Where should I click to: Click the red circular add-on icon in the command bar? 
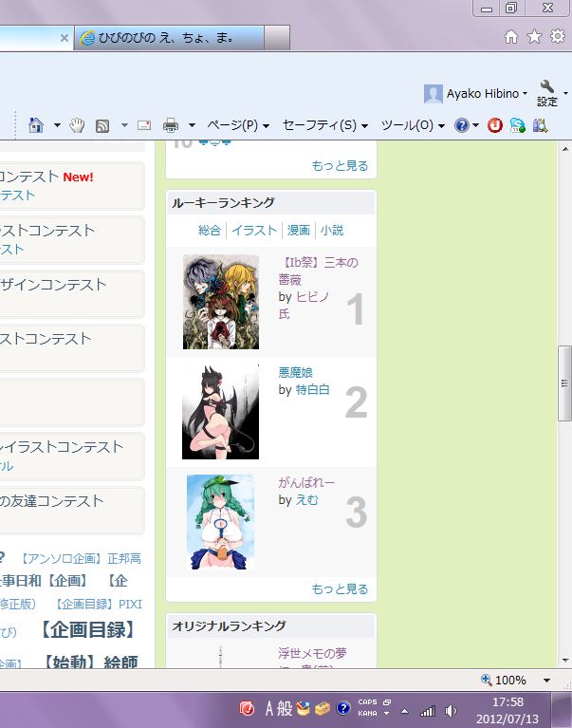click(494, 125)
